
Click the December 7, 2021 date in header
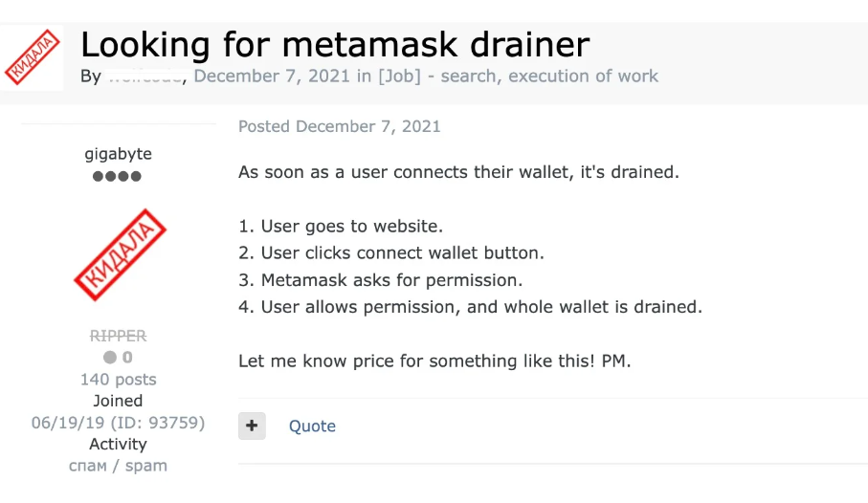pos(272,76)
